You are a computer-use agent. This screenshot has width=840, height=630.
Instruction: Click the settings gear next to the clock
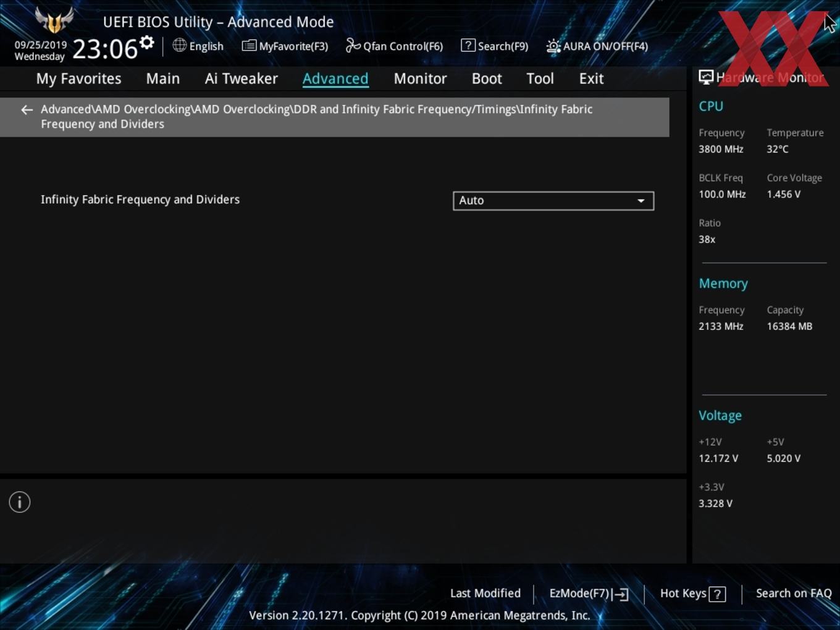(x=146, y=43)
